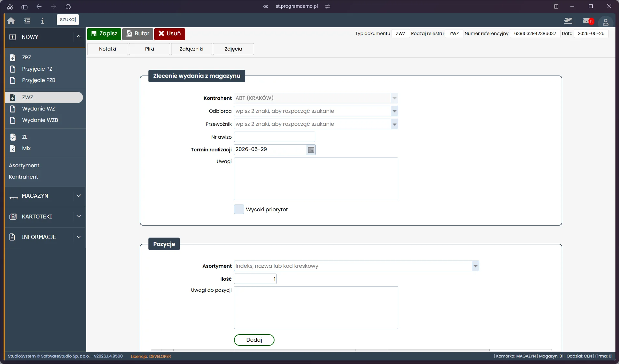The image size is (619, 364).
Task: Click the Licencja: DEVELOPER status text
Action: 151,356
